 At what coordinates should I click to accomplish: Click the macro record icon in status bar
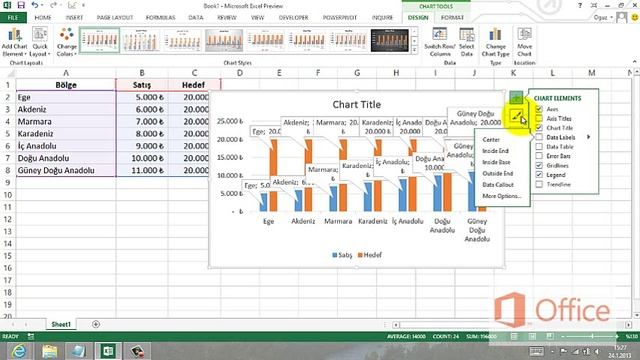tap(31, 337)
